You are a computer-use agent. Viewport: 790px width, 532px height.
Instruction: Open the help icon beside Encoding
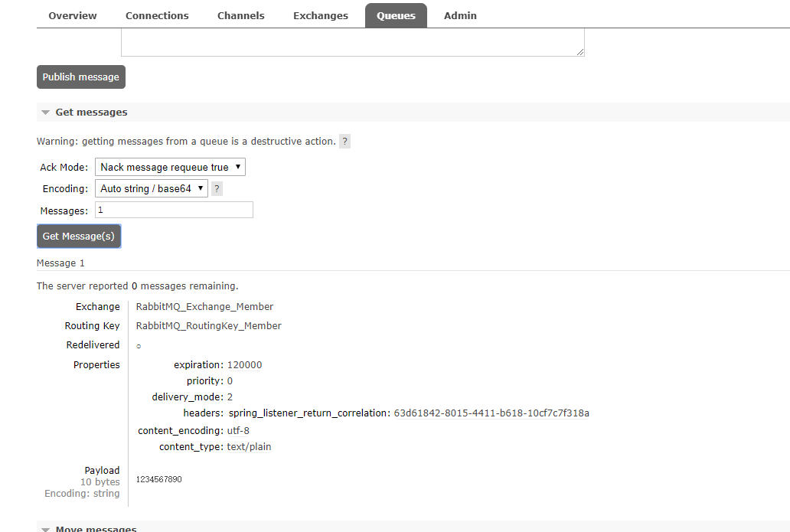point(217,189)
